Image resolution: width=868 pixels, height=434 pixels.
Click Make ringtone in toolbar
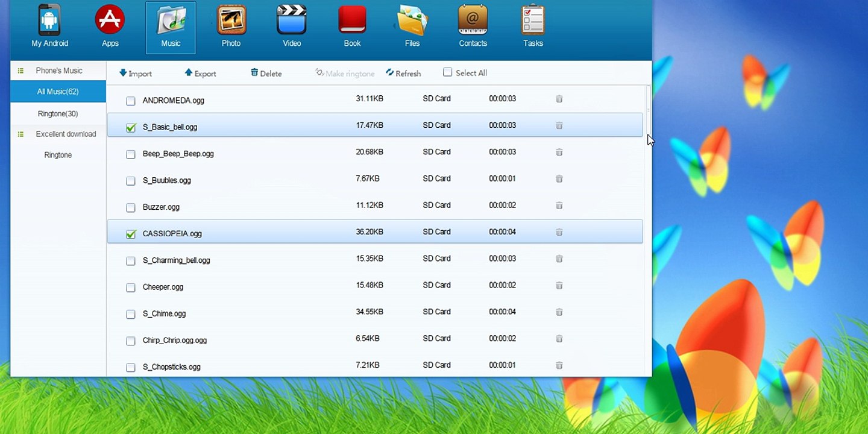[345, 73]
